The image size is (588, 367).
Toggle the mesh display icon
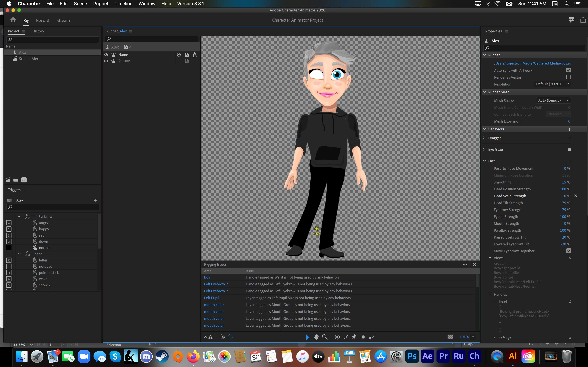222,337
